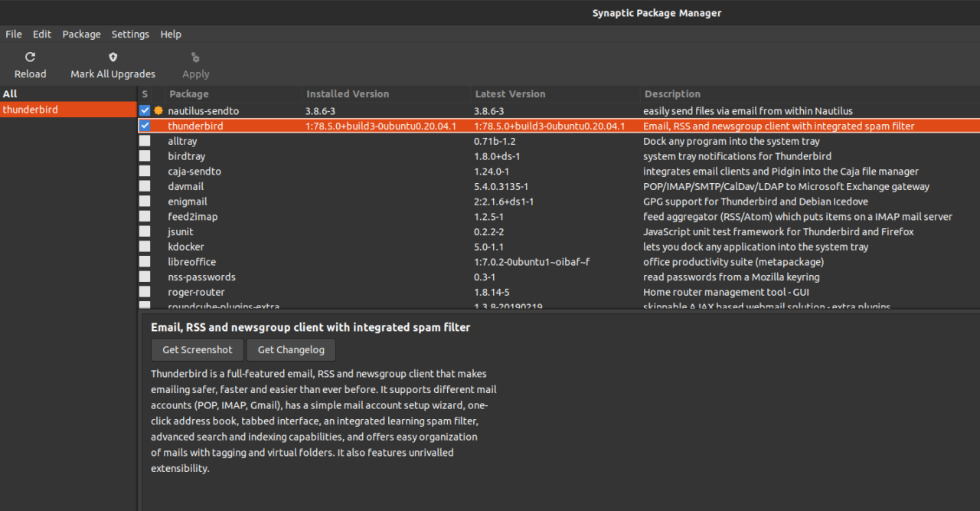Viewport: 980px width, 511px height.
Task: Mark the kdocker package checkbox
Action: 145,247
